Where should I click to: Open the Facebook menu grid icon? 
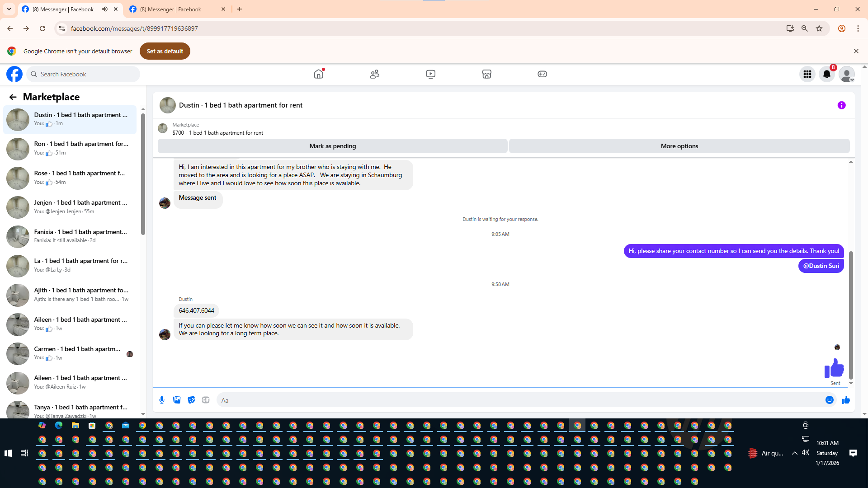point(807,74)
